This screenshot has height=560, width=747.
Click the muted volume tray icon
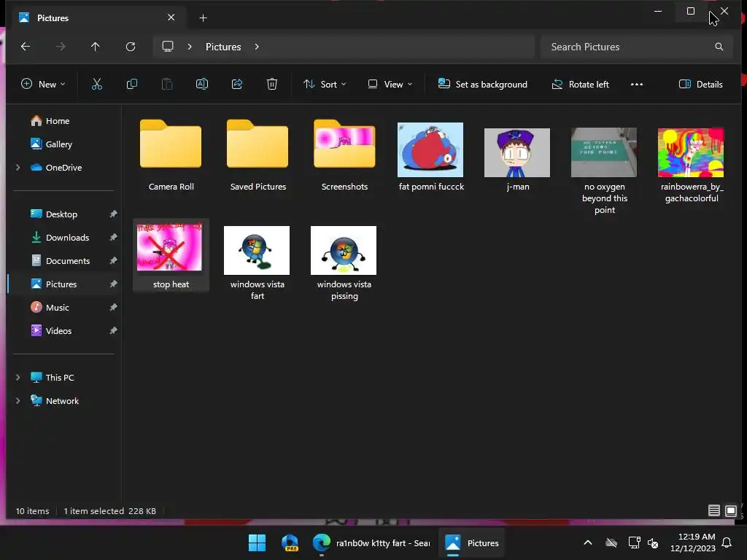[x=653, y=542]
